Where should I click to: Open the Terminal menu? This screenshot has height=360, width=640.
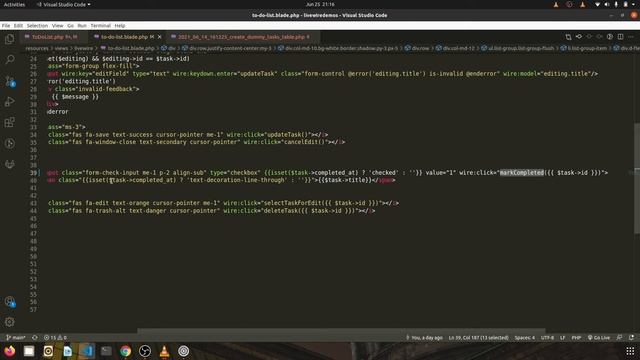[100, 25]
